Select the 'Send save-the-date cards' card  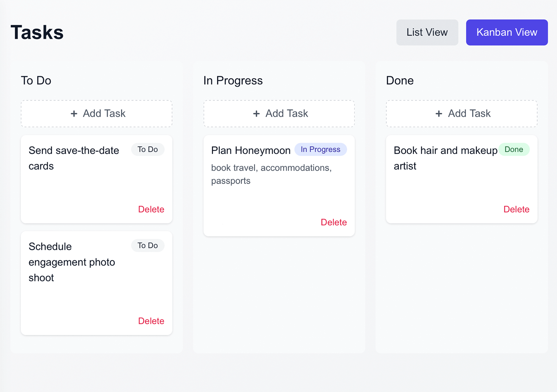(74, 158)
